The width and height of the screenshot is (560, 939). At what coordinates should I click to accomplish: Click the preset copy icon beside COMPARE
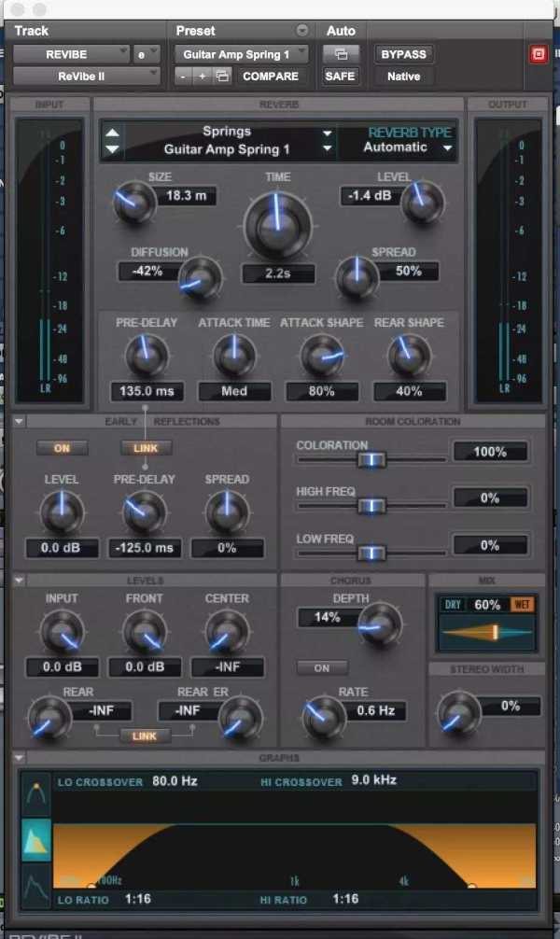pos(222,77)
